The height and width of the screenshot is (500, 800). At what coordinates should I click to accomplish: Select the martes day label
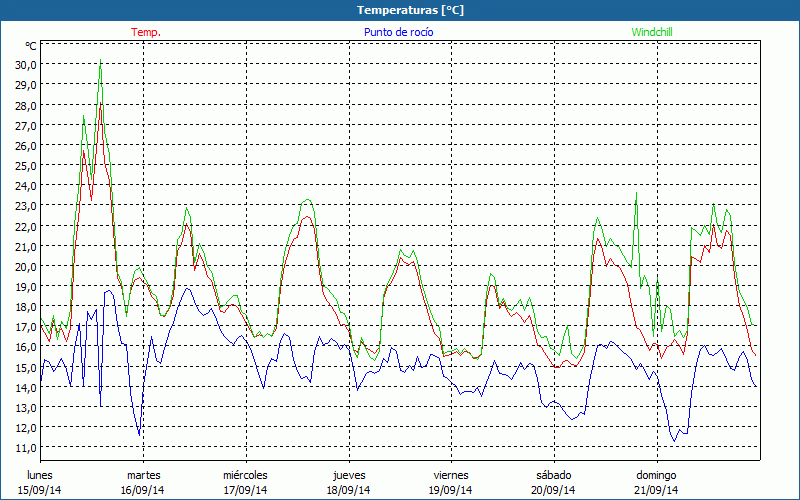(x=143, y=475)
